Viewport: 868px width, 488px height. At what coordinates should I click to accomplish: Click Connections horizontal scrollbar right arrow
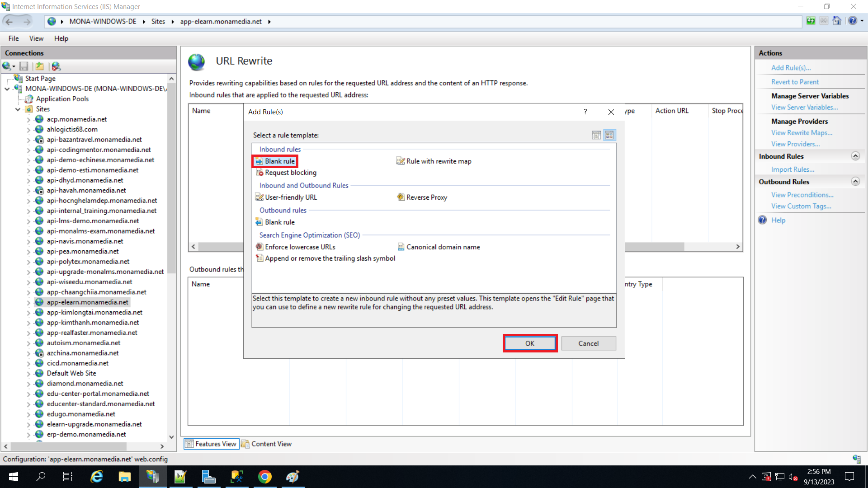[x=162, y=446]
